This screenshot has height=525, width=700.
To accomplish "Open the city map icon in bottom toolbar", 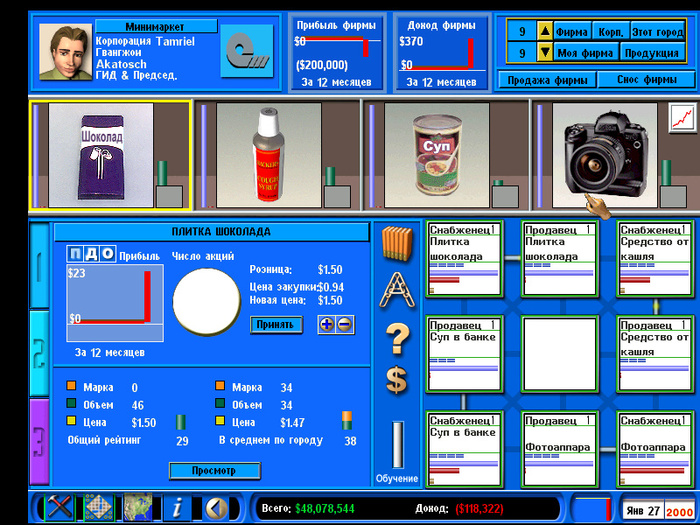I will [137, 506].
